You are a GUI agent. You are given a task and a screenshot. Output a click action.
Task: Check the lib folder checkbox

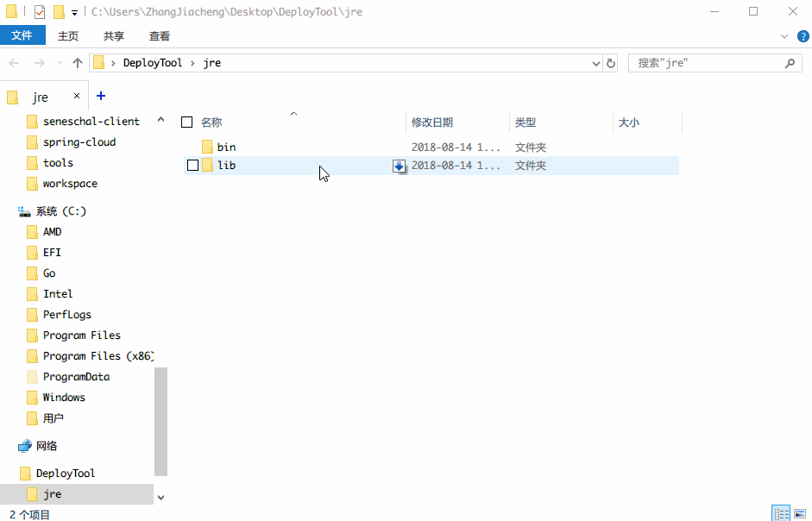point(192,166)
